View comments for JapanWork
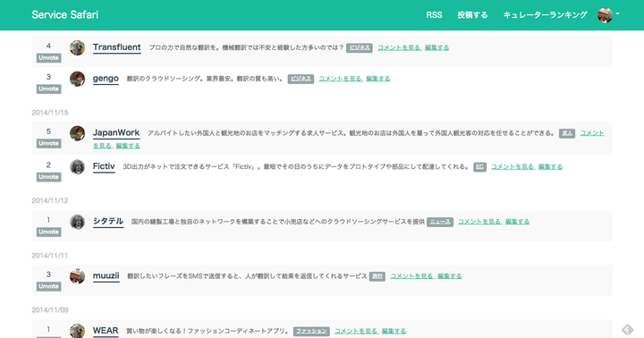Viewport: 644px width, 338px height. coord(592,133)
